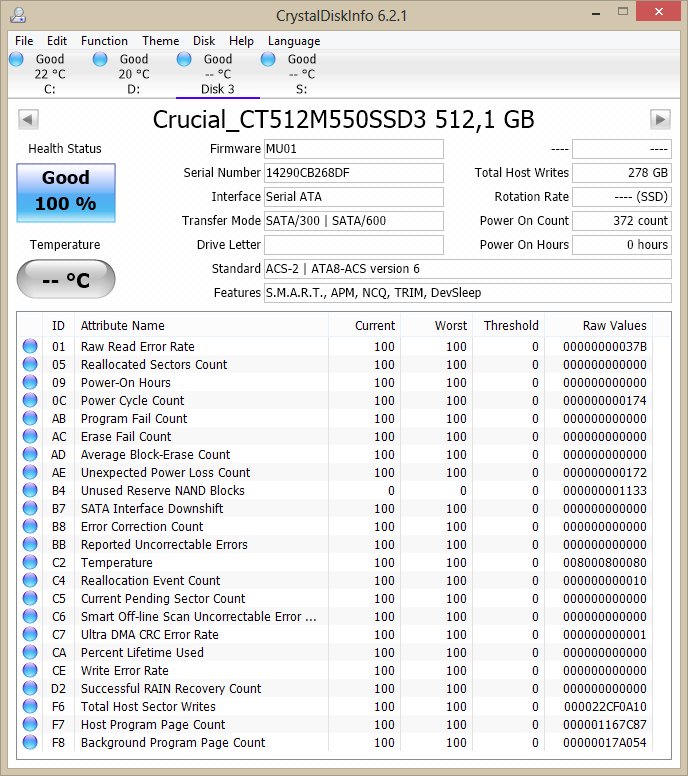
Task: Click status orb for Percent Lifetime Used
Action: pos(30,652)
